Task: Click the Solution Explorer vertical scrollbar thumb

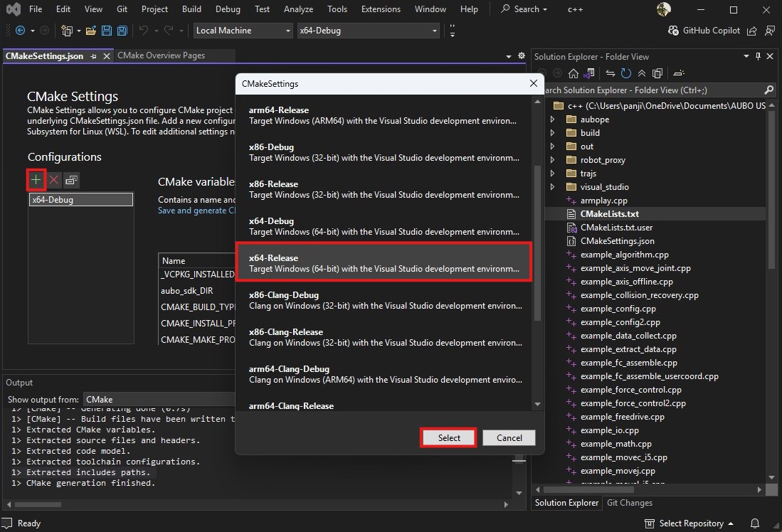Action: pyautogui.click(x=771, y=191)
